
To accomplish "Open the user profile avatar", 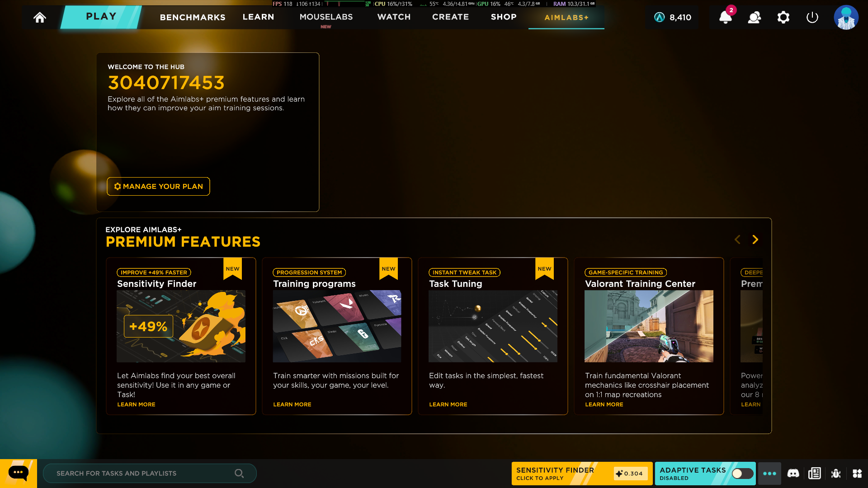I will [x=846, y=17].
